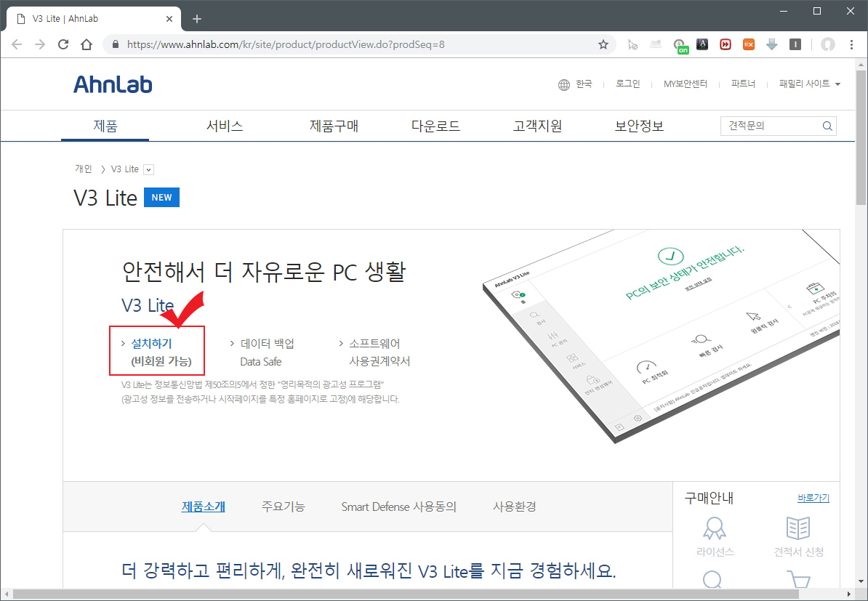Viewport: 868px width, 601px height.
Task: Reload the page with refresh icon
Action: point(63,44)
